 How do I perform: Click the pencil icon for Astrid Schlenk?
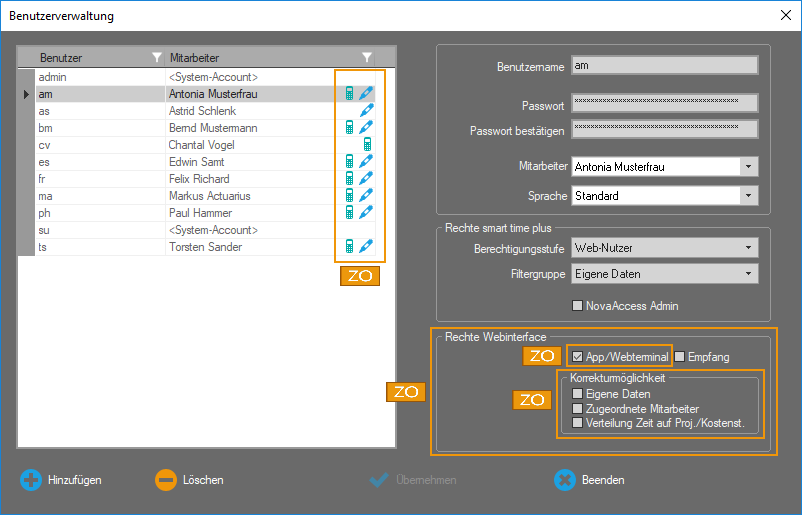click(x=366, y=111)
